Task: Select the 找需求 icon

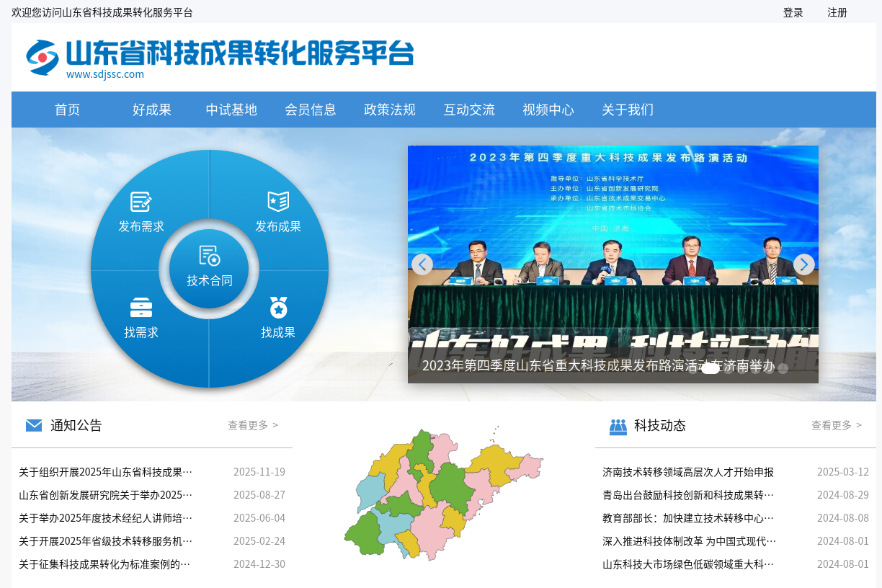Action: click(141, 307)
